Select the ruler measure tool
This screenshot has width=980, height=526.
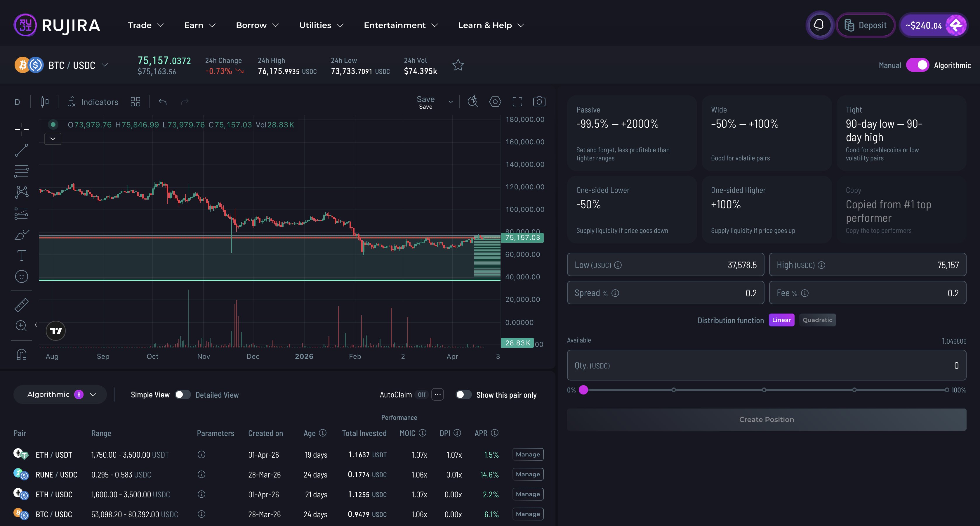22,304
